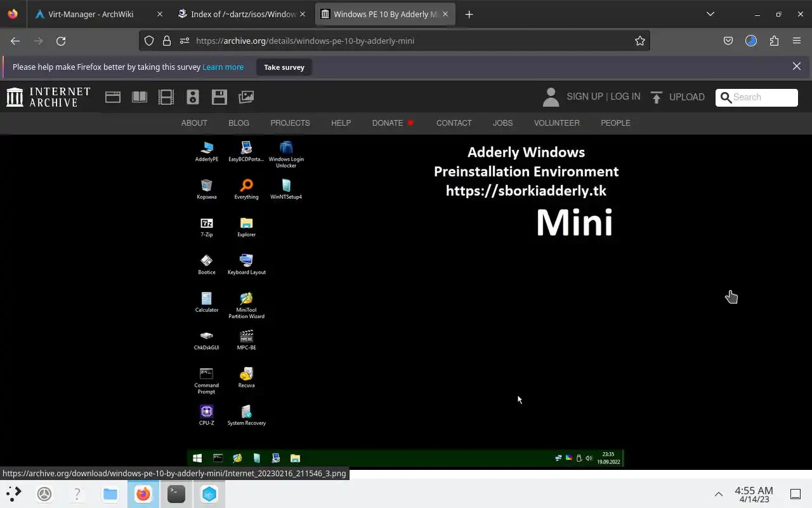
Task: Click the show desktop button in taskbar
Action: click(x=796, y=493)
